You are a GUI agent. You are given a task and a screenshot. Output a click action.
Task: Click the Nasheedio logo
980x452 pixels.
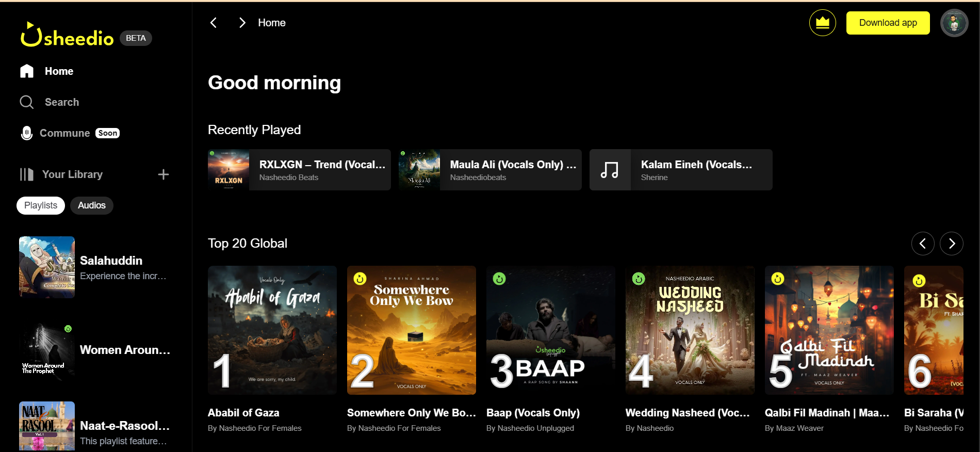[67, 36]
